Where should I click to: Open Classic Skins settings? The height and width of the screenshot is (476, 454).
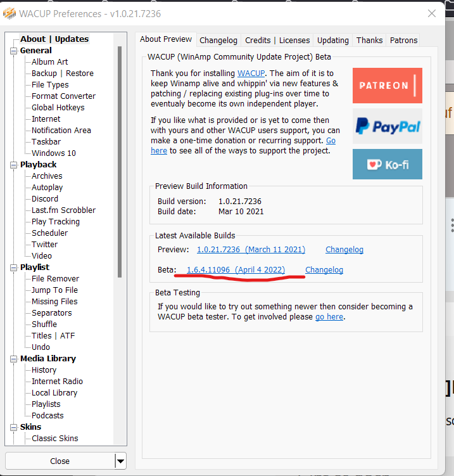click(x=55, y=439)
